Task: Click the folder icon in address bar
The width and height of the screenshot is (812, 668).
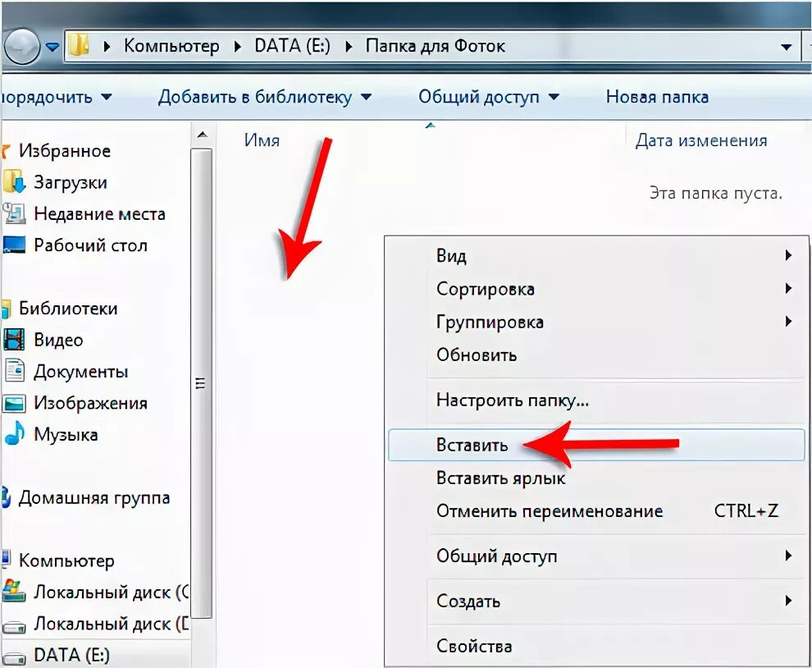Action: 80,45
